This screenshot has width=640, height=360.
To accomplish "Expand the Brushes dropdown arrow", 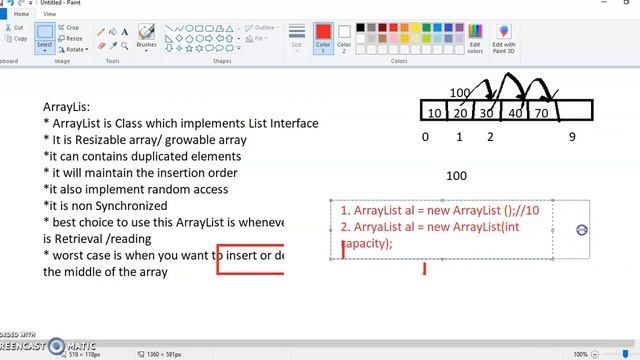I will tap(146, 50).
